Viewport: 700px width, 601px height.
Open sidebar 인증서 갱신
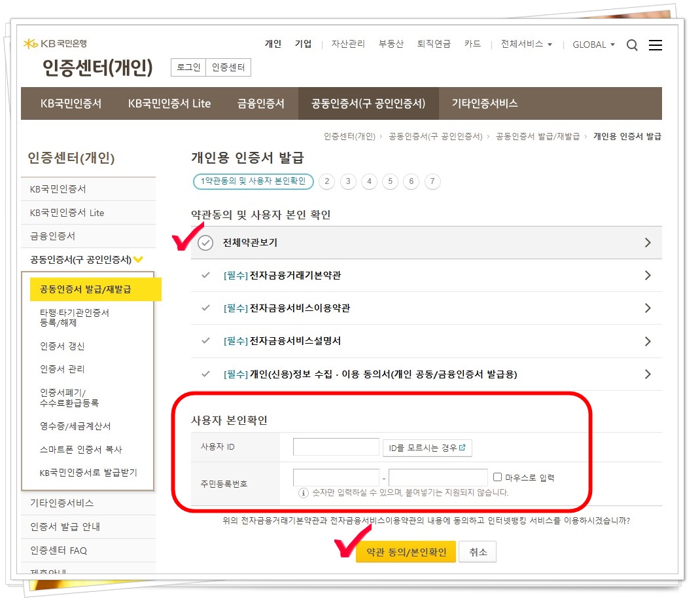coord(62,346)
